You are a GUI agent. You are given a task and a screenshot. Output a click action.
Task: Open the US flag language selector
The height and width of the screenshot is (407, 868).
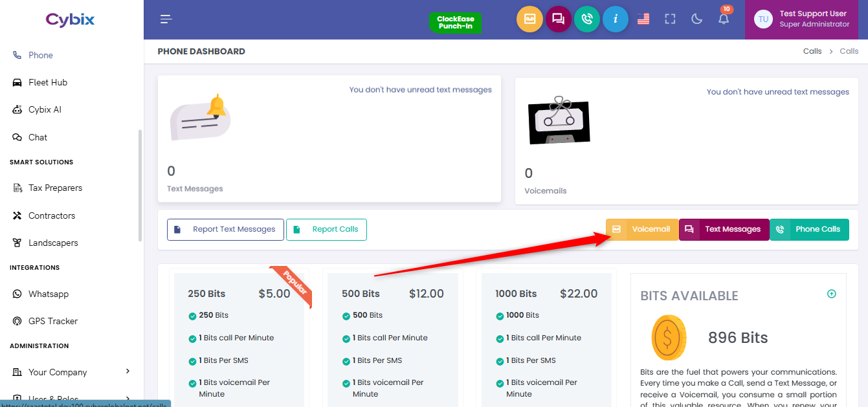coord(643,19)
